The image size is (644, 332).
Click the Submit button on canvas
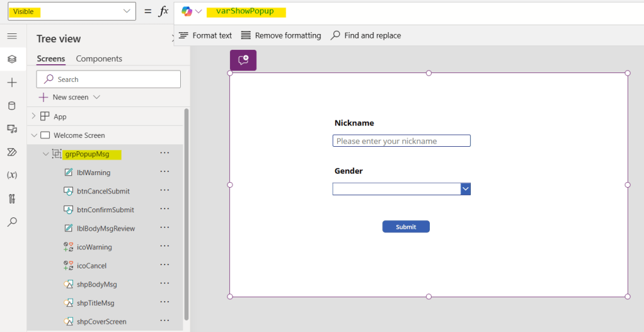pyautogui.click(x=406, y=227)
